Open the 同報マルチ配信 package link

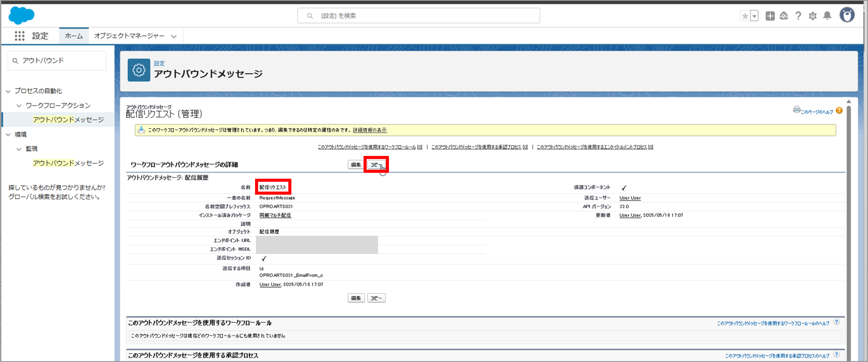[275, 215]
